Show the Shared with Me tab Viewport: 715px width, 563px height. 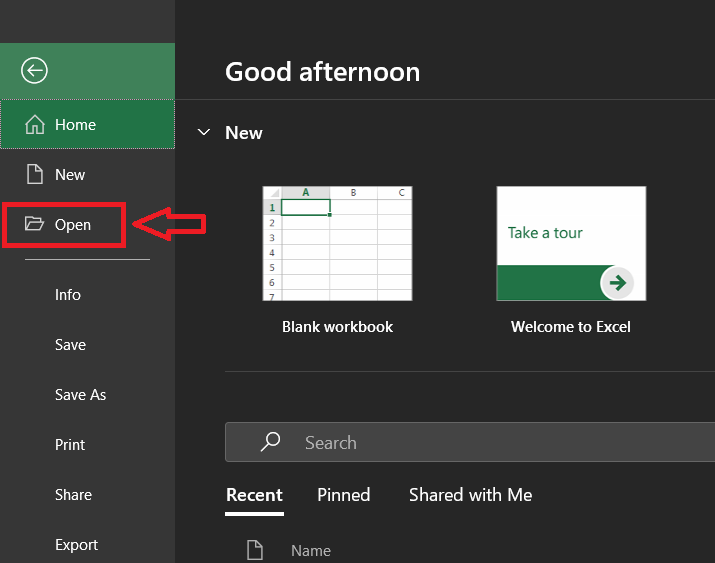[x=470, y=495]
